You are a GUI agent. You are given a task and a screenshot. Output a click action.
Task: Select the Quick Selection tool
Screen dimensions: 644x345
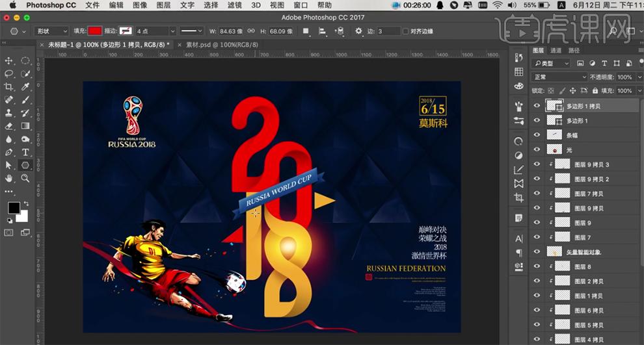[x=25, y=74]
